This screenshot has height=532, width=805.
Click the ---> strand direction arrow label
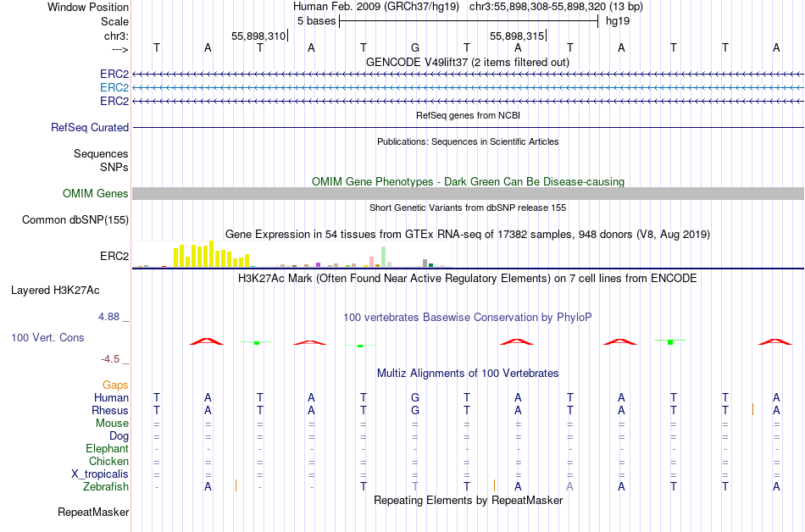[x=120, y=49]
